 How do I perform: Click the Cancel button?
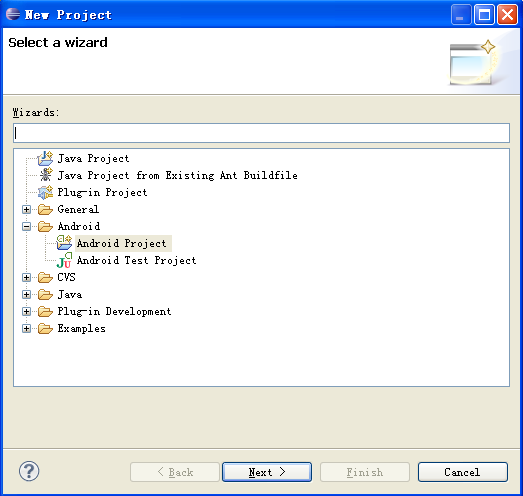[x=463, y=472]
